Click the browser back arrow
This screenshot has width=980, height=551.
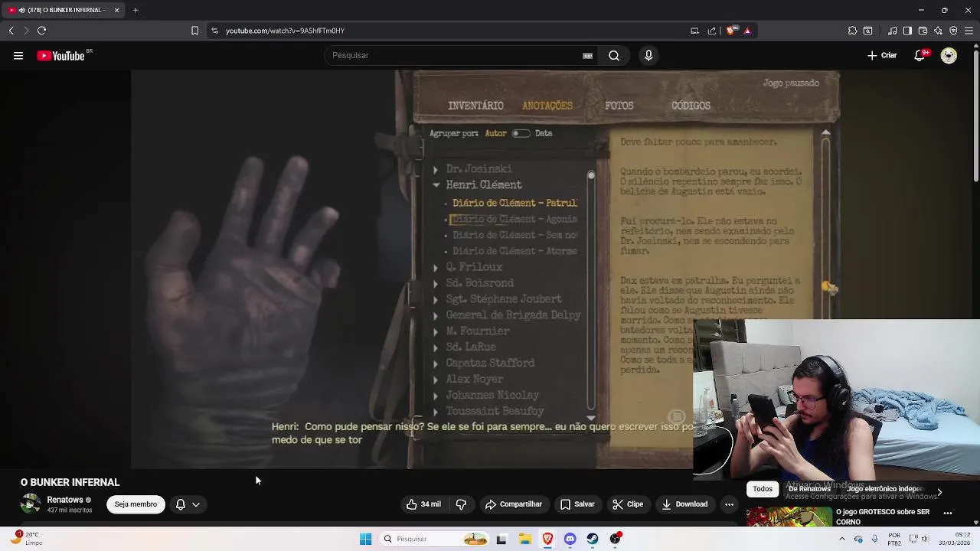click(11, 31)
